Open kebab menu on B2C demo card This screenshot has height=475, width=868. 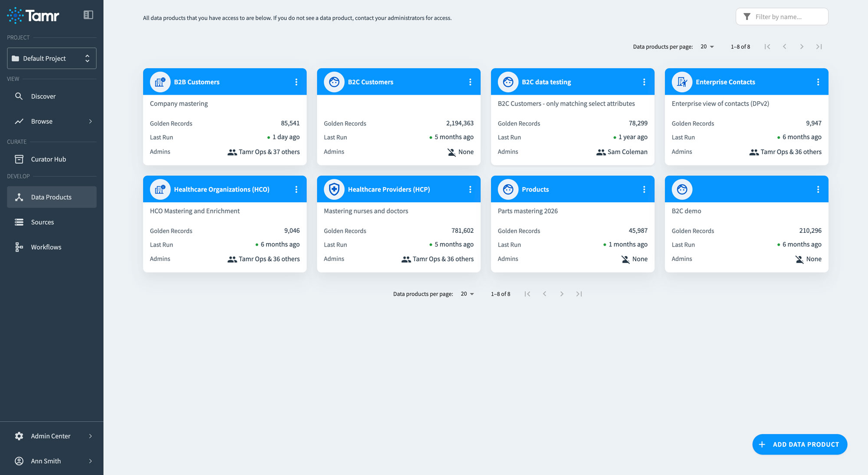pos(818,189)
